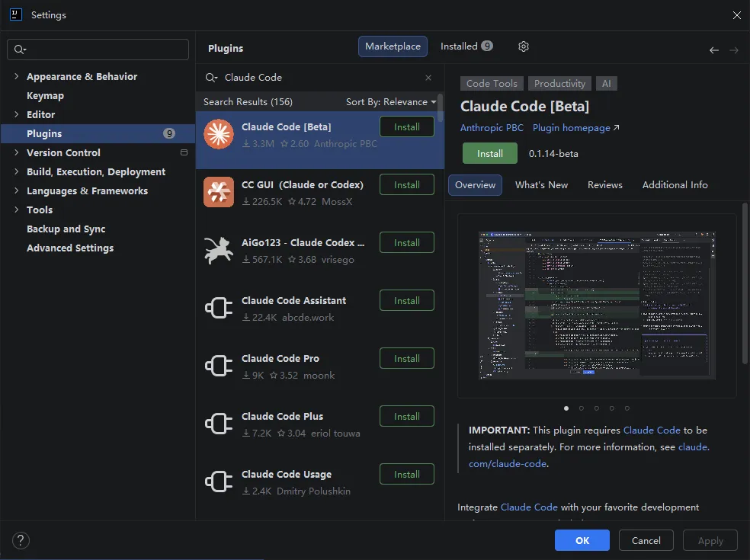This screenshot has width=750, height=560.
Task: Clear the plugin search text
Action: pyautogui.click(x=428, y=78)
